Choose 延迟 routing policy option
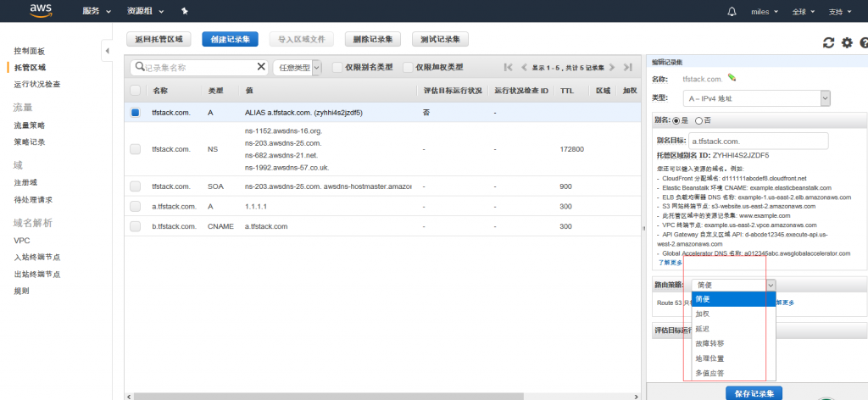Screen dimensions: 868x400 point(733,329)
